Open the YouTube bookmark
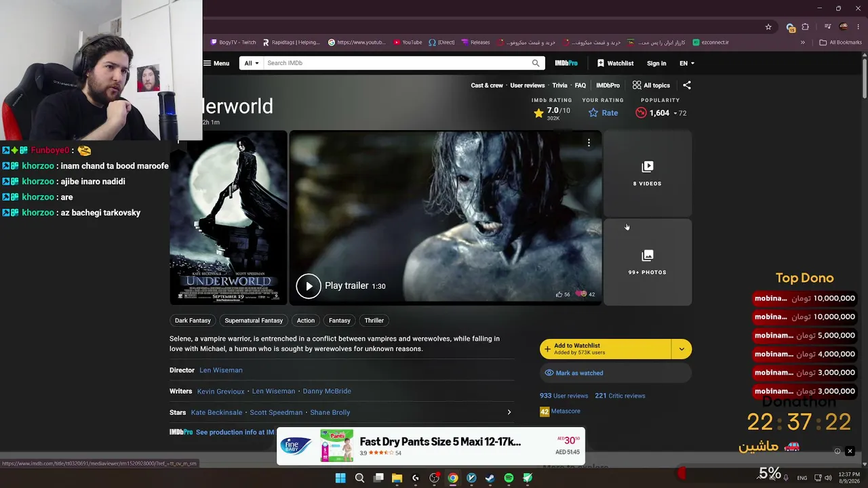This screenshot has width=868, height=488. click(x=408, y=42)
